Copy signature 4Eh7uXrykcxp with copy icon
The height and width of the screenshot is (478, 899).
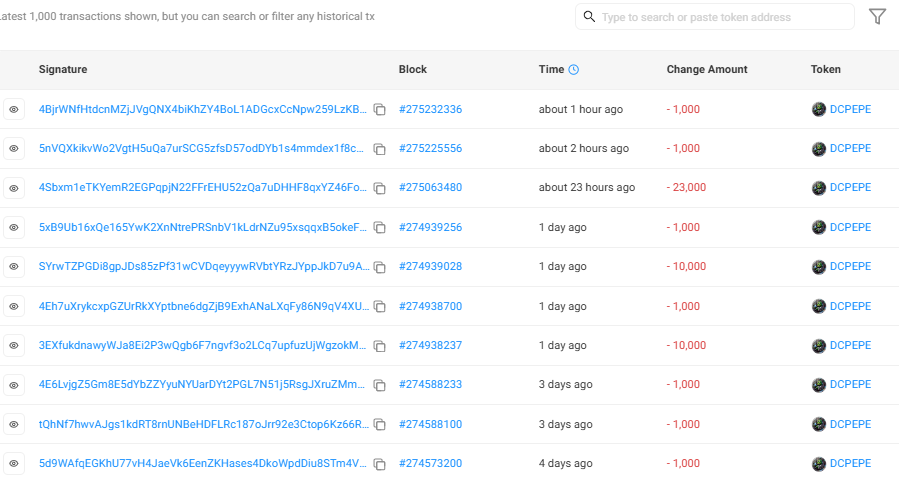380,307
